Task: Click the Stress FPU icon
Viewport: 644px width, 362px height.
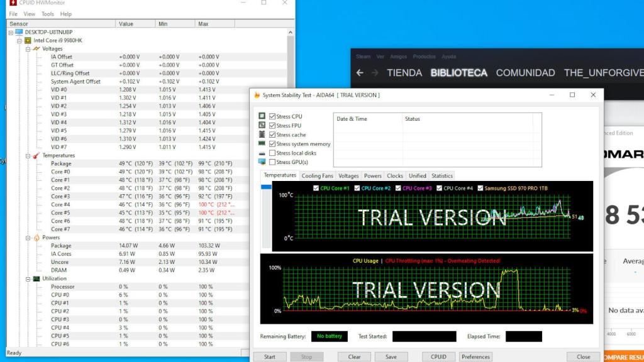Action: coord(262,125)
